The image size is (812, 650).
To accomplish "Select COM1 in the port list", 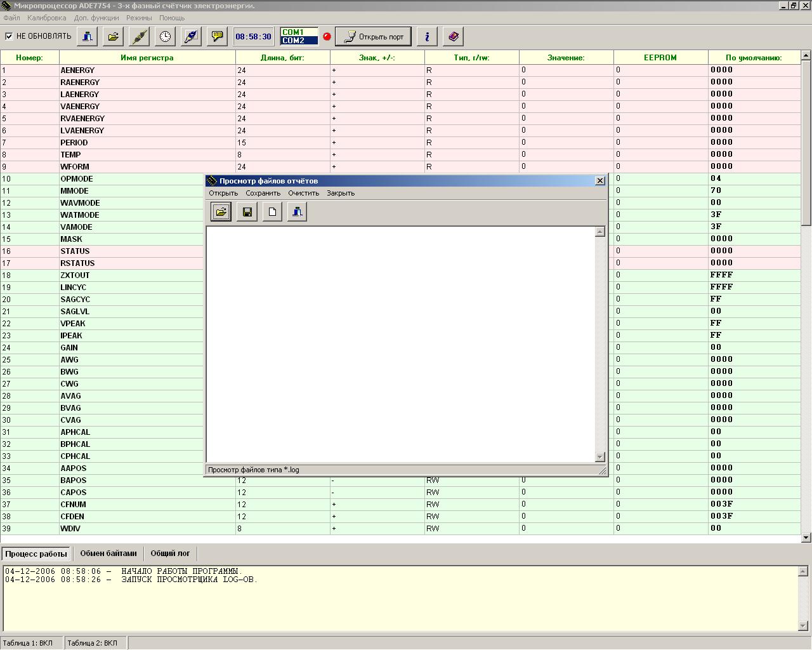I will click(299, 32).
